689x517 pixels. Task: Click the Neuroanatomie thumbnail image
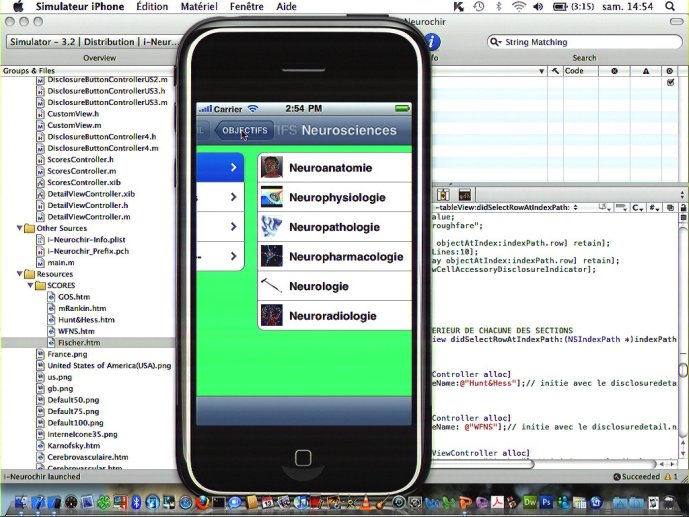click(x=272, y=167)
